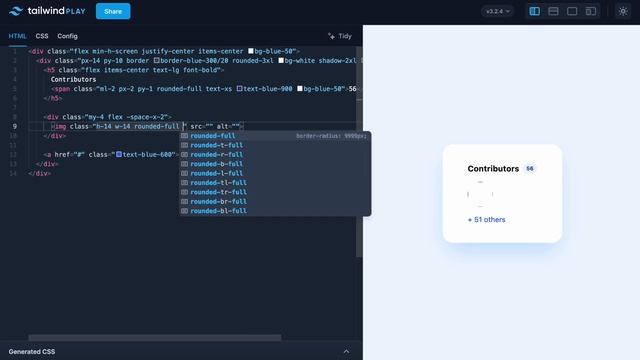Image resolution: width=640 pixels, height=360 pixels.
Task: Switch to the CSS tab
Action: 42,36
